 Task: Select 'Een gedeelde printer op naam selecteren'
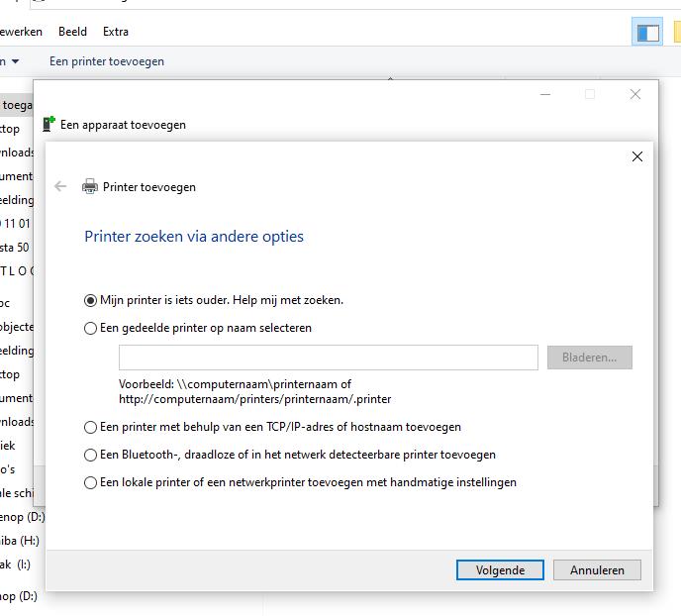coord(91,328)
